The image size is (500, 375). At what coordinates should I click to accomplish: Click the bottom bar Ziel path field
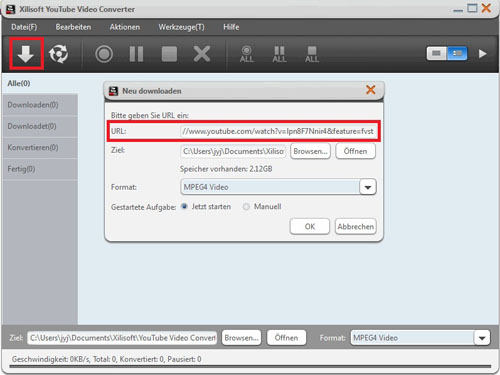tap(122, 338)
